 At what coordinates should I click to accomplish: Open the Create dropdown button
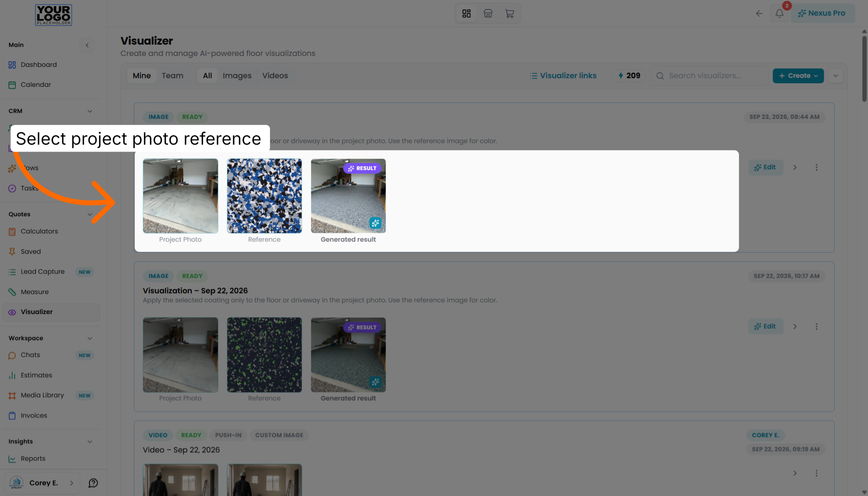[798, 75]
